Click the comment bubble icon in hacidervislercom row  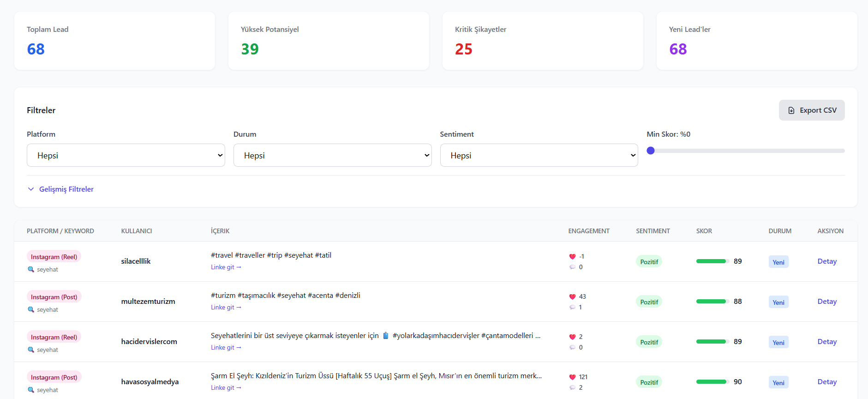(572, 347)
